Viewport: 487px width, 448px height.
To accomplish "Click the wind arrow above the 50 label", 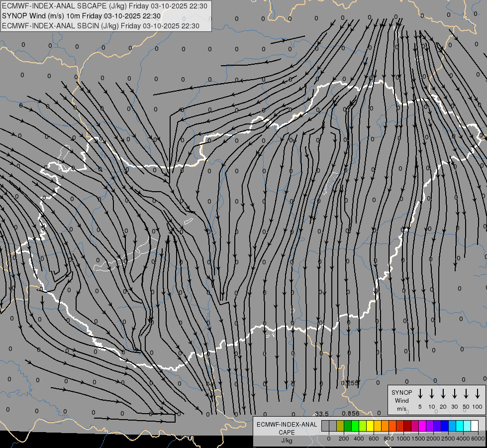I will click(x=466, y=394).
